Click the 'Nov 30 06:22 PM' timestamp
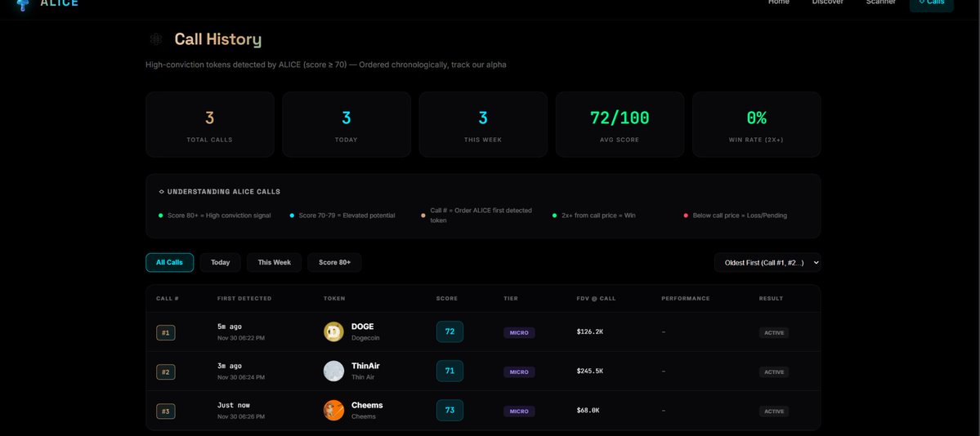The width and height of the screenshot is (980, 436). [x=241, y=338]
